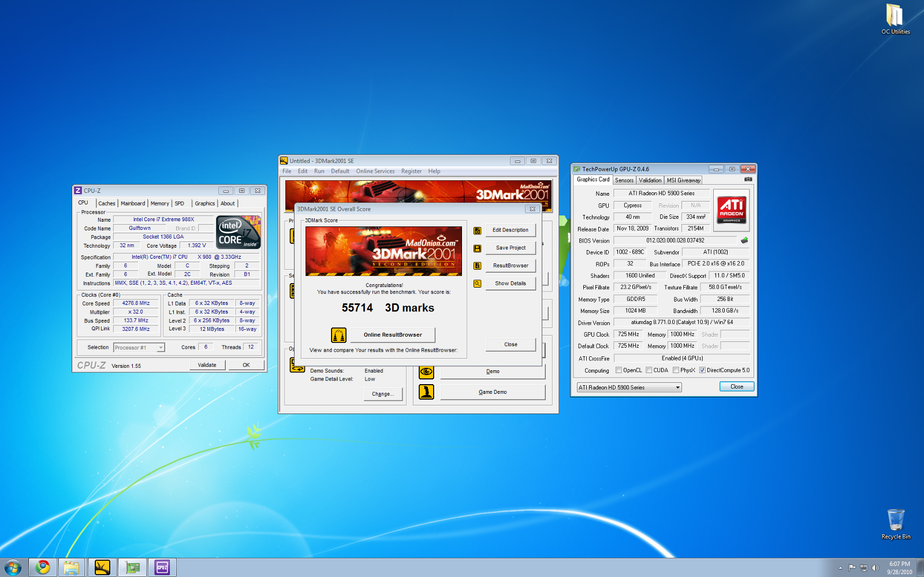The image size is (924, 577).
Task: Switch to the Memory tab in CPU-Z
Action: pyautogui.click(x=160, y=203)
